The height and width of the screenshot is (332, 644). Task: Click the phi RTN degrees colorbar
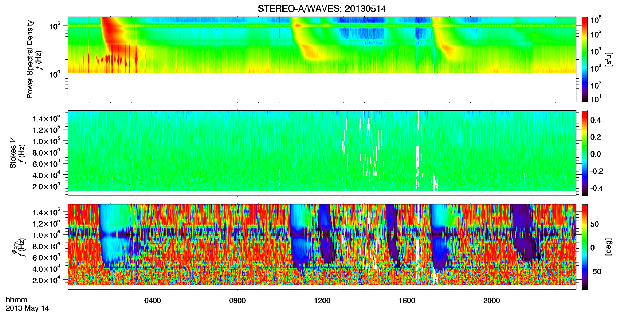pyautogui.click(x=585, y=247)
